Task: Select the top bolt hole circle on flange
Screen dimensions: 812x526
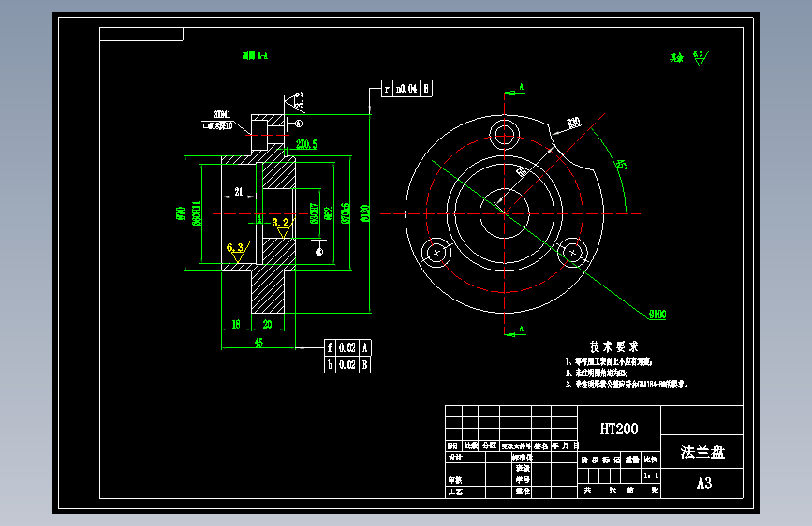Action: pos(505,135)
